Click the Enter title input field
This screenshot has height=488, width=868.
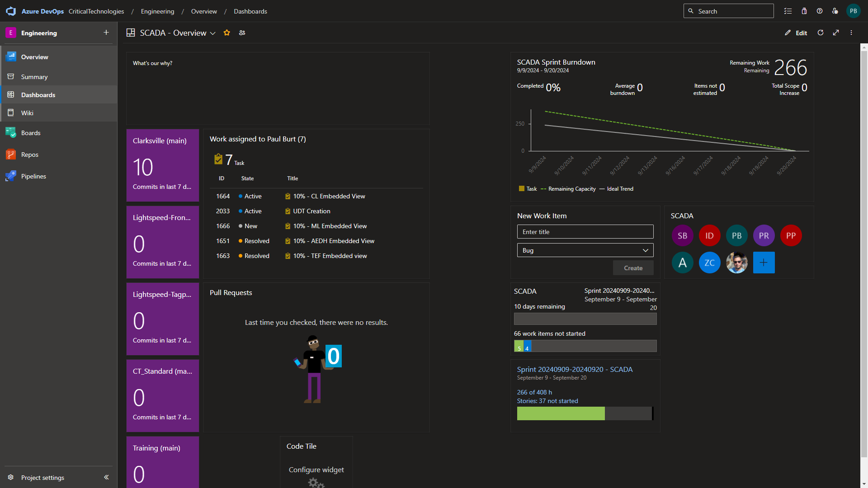[585, 232]
